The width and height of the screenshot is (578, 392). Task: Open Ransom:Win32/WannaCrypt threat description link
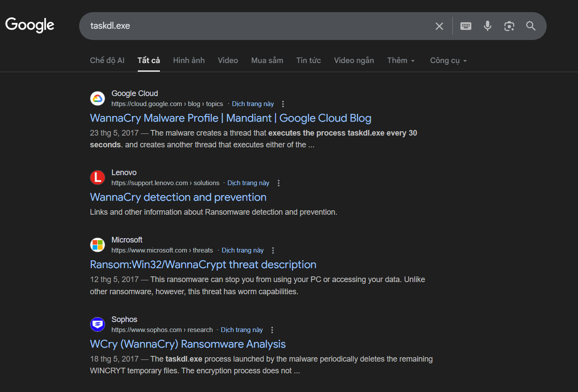pos(203,265)
